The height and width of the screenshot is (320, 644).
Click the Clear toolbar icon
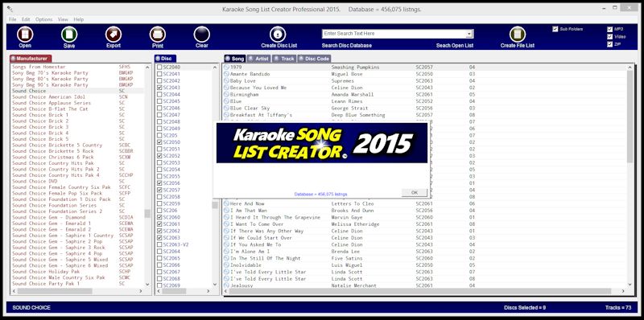pos(202,35)
